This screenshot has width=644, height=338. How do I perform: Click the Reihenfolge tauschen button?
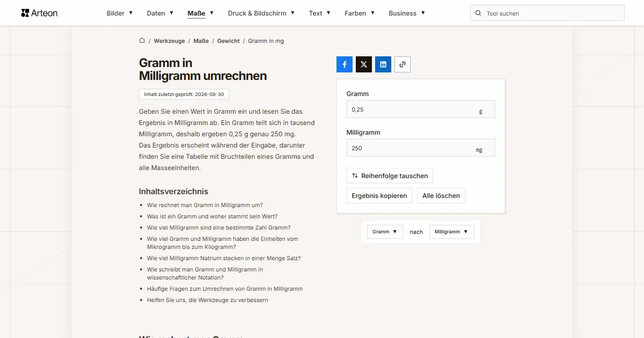click(x=390, y=175)
